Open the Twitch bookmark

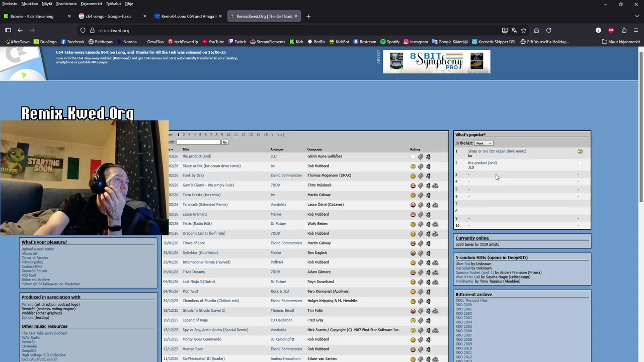[x=237, y=42]
